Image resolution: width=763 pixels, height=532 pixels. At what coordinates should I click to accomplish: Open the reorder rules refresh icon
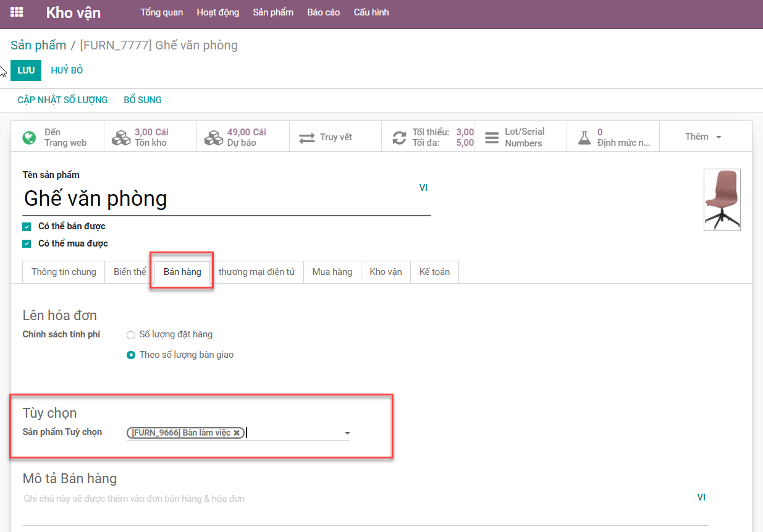point(400,137)
